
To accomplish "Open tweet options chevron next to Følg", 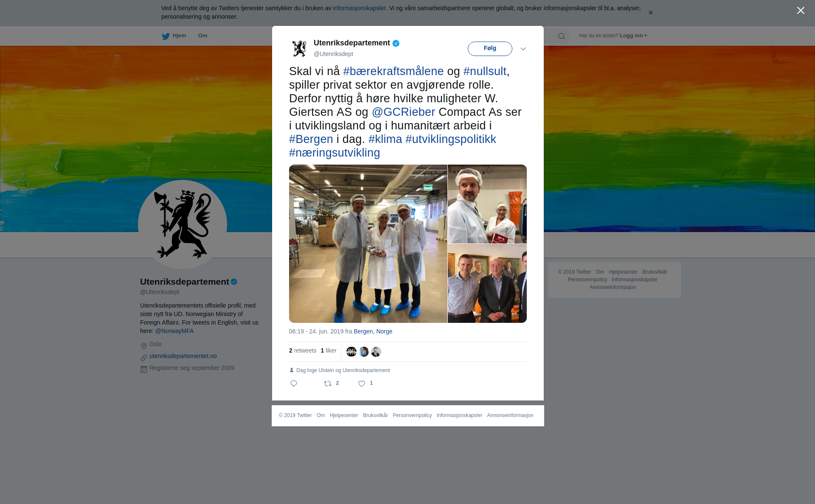I will click(x=523, y=49).
